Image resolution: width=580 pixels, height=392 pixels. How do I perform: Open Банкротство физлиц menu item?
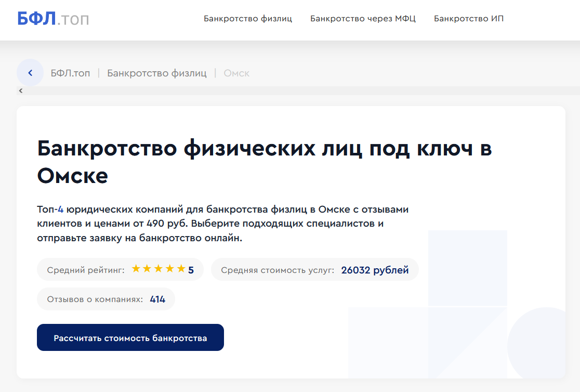coord(248,19)
